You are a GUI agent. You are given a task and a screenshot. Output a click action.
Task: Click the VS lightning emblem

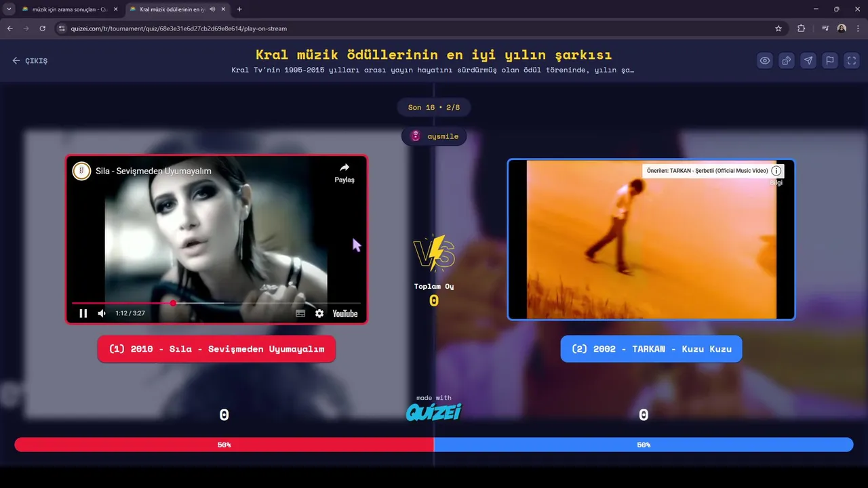(434, 253)
